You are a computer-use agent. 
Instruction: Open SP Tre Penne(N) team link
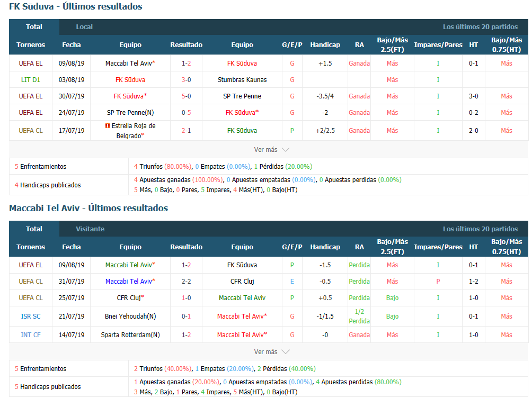[130, 113]
